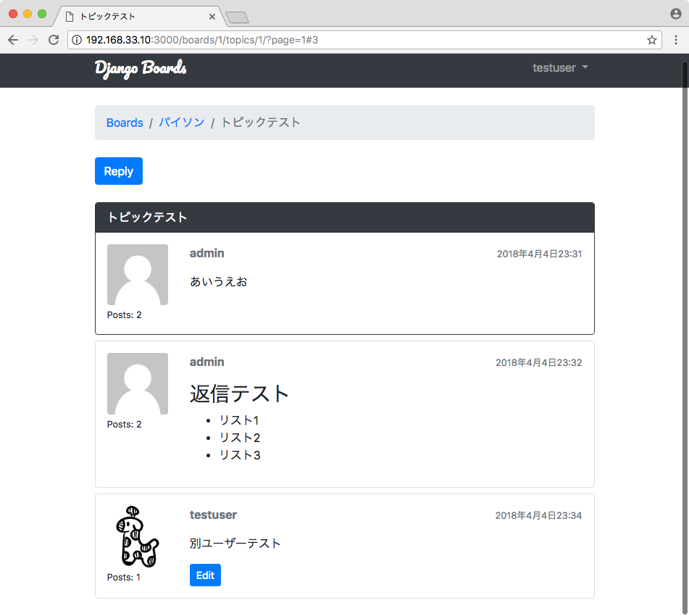Minimize the window with yellow button
Image resolution: width=689 pixels, height=616 pixels.
point(28,14)
